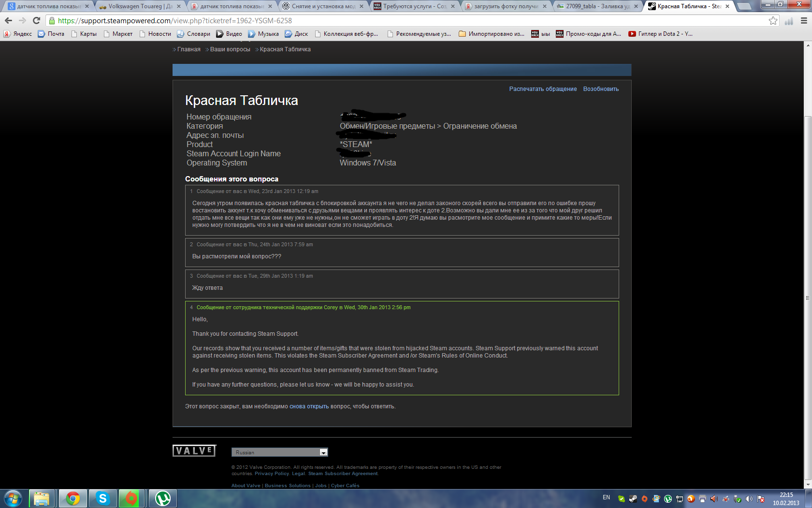Open Origin from the taskbar
Screen dimensions: 812x508
(x=131, y=498)
